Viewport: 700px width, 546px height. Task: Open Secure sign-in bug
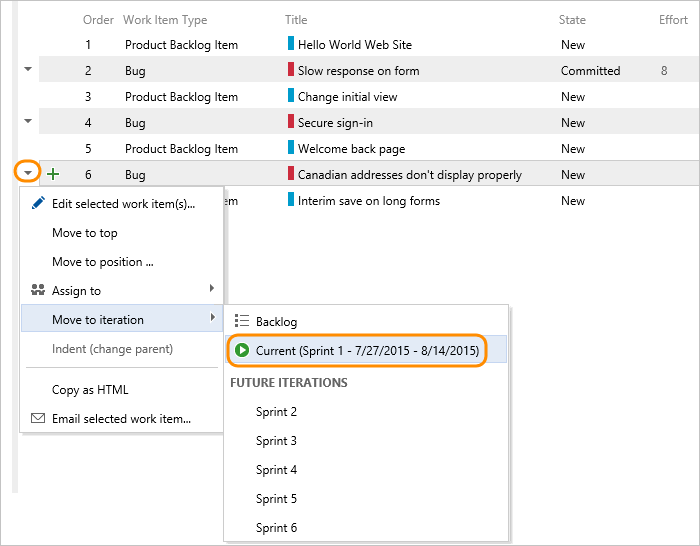point(335,123)
